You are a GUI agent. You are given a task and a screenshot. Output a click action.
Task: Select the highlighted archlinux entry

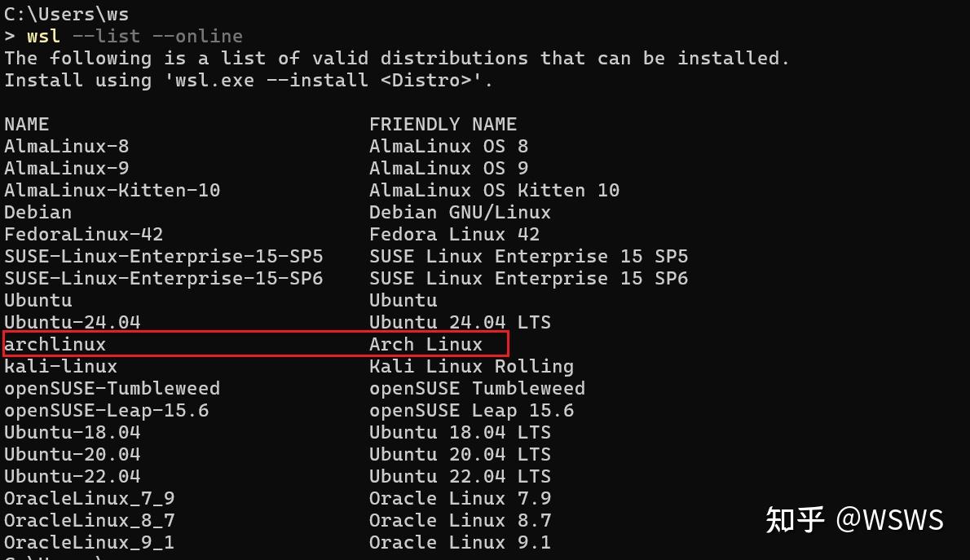pos(55,344)
